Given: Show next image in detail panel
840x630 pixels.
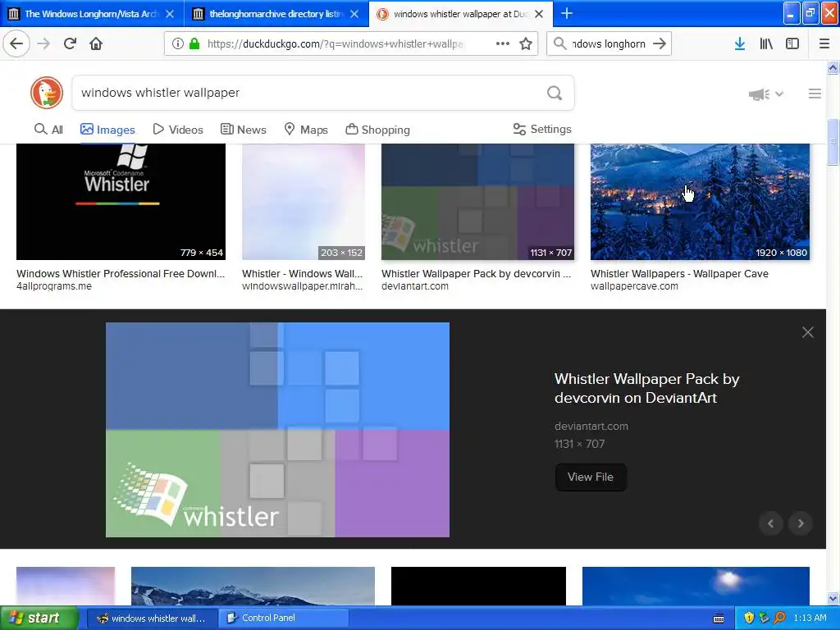Looking at the screenshot, I should coord(801,523).
